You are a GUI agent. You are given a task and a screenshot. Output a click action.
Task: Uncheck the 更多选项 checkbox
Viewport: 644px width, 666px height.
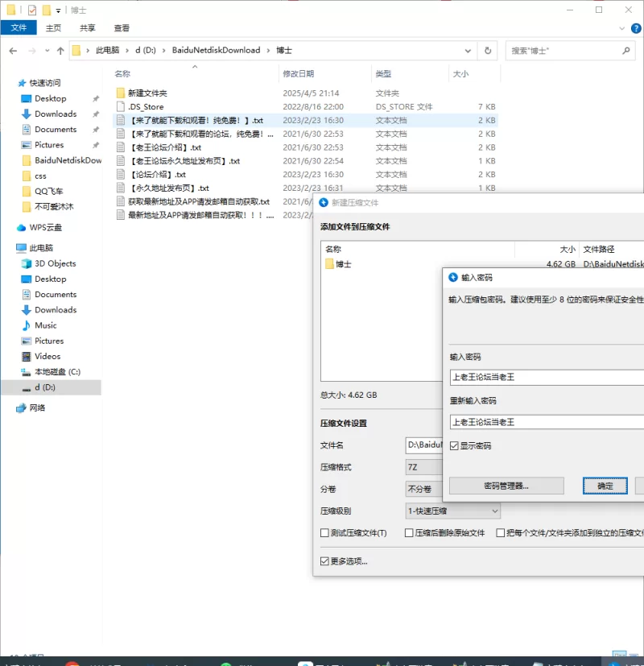325,561
